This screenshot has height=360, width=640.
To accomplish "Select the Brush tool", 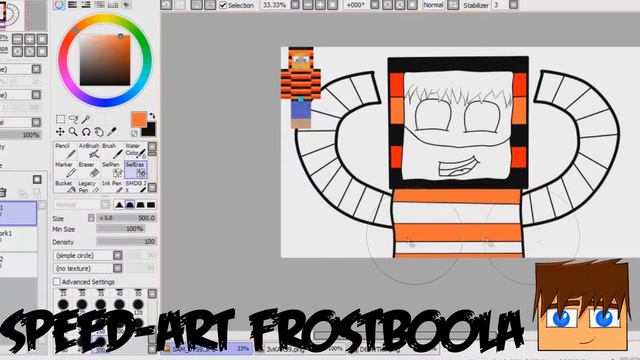I will click(112, 151).
